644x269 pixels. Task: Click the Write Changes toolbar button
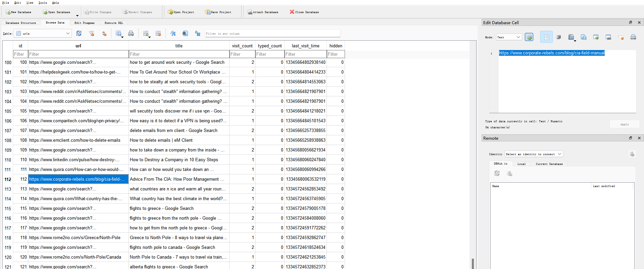click(x=98, y=12)
